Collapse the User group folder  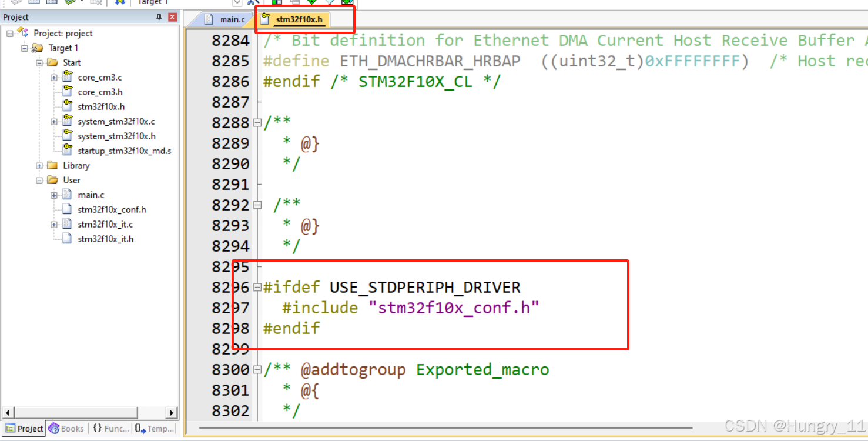(x=39, y=180)
